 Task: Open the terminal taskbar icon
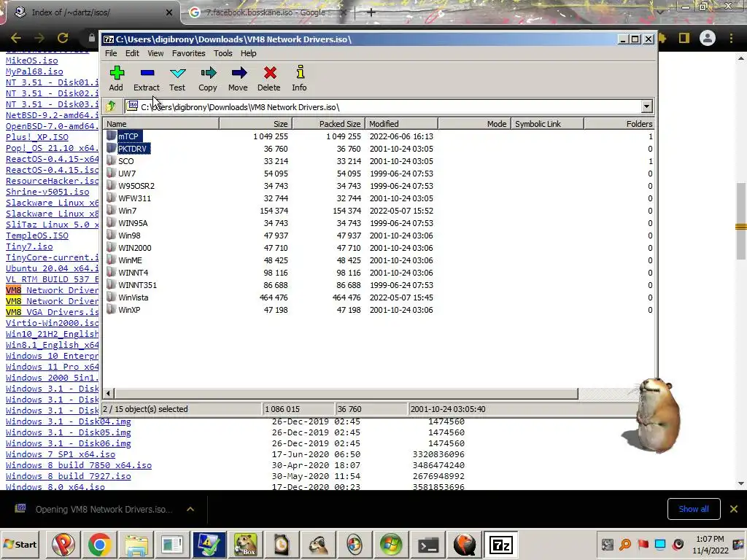tap(427, 544)
